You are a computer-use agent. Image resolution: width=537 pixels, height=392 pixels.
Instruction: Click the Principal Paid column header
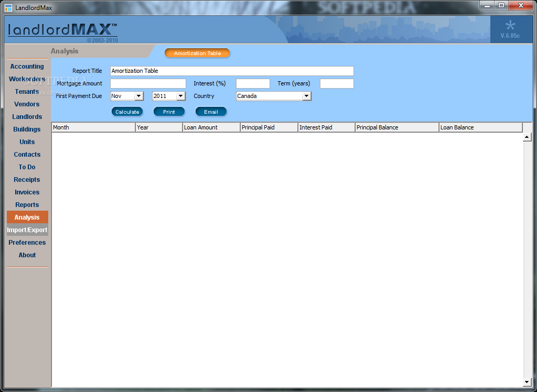pos(269,127)
